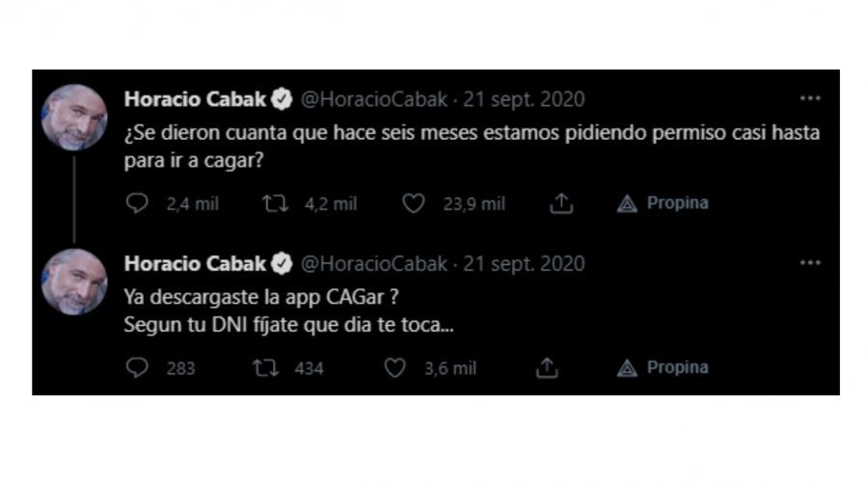Share the first tweet
868x487 pixels.
tap(561, 203)
